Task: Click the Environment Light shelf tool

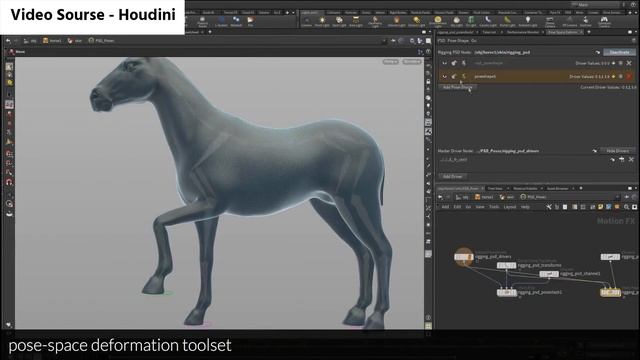Action: click(x=438, y=22)
